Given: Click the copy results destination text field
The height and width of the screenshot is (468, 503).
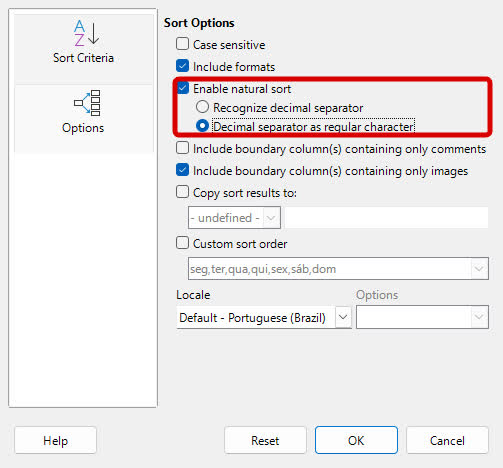Looking at the screenshot, I should (x=387, y=218).
